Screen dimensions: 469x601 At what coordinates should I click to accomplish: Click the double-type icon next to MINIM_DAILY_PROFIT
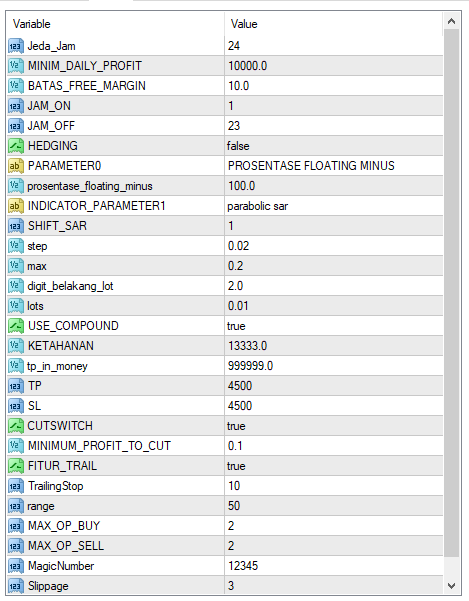(x=16, y=66)
